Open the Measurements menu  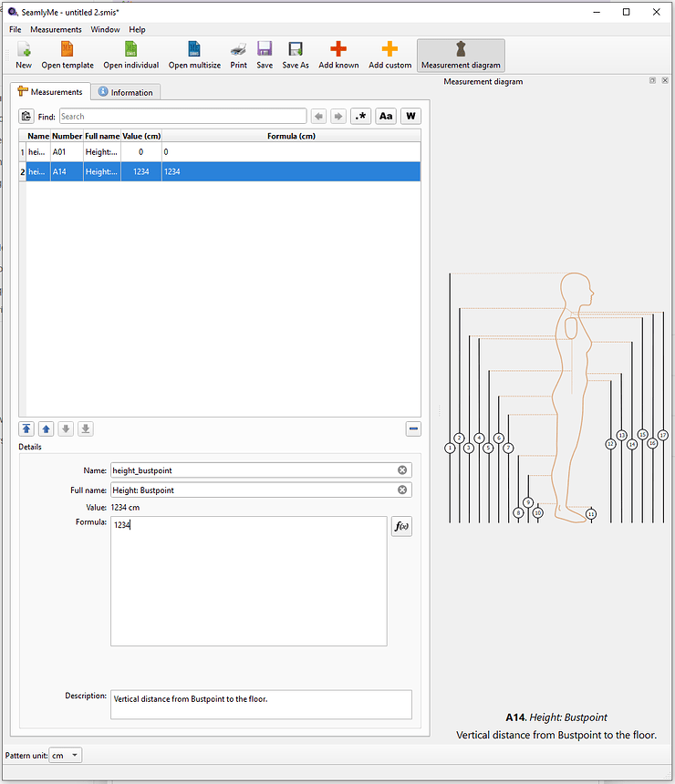pyautogui.click(x=56, y=29)
